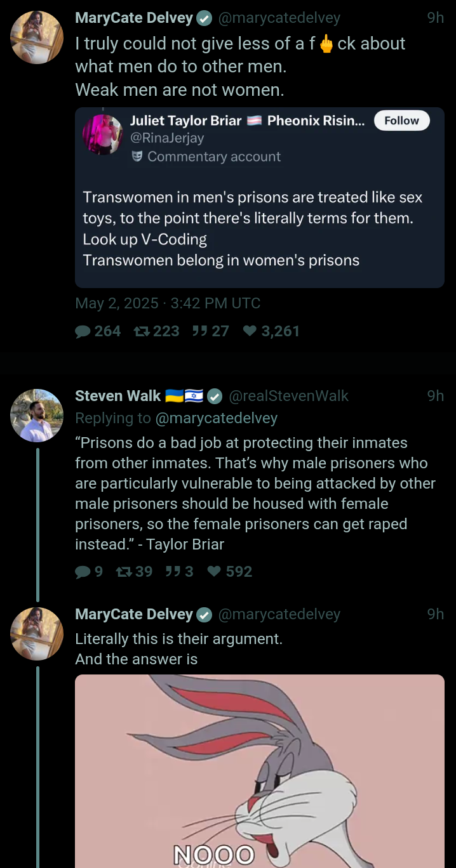The image size is (456, 868).
Task: Open the May 2, 2025 timestamp link
Action: point(168,303)
